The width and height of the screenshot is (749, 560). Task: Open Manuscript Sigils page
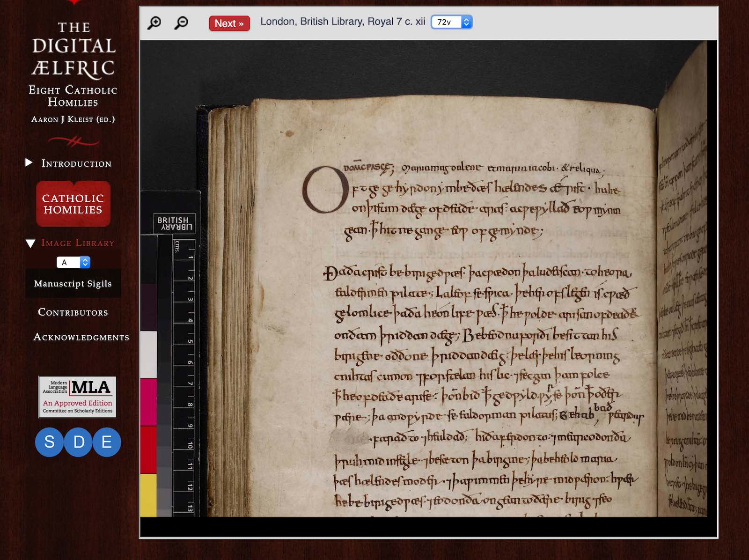point(73,284)
